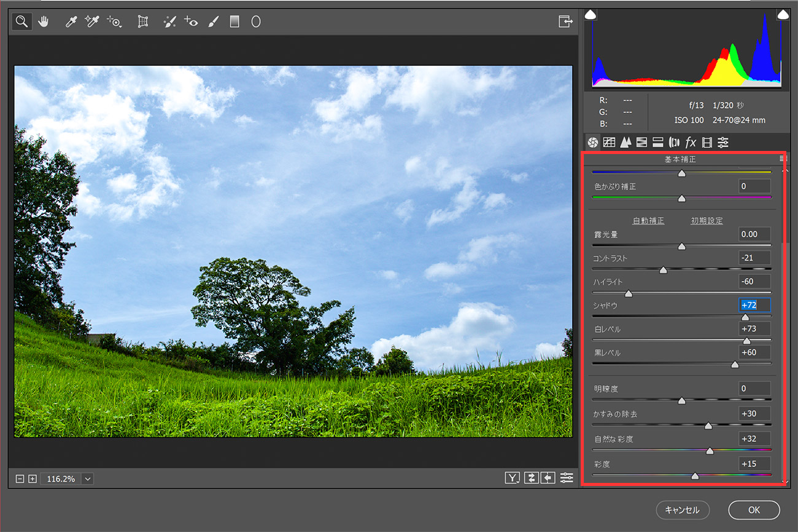Click the 白レベル slider handle
Viewport: 798px width, 532px height.
pyautogui.click(x=746, y=341)
